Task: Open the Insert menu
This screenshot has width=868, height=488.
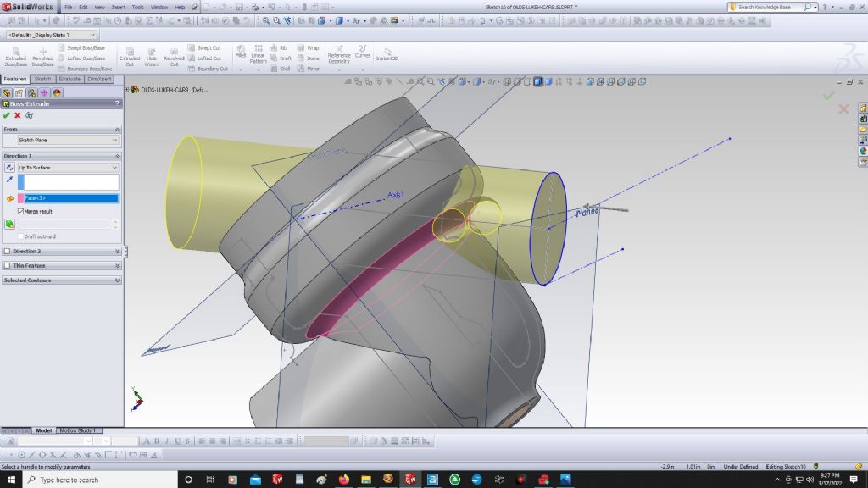Action: tap(118, 7)
